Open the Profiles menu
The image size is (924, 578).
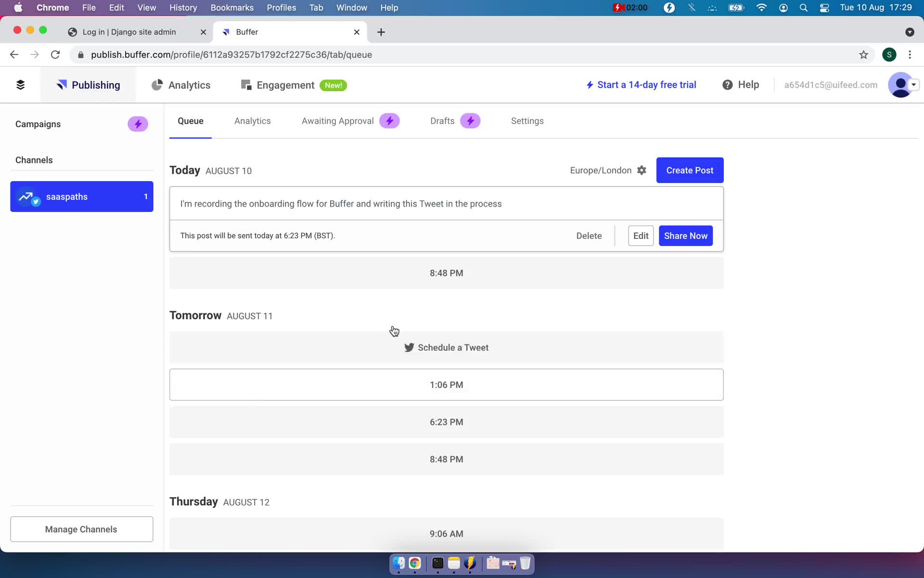pos(281,8)
